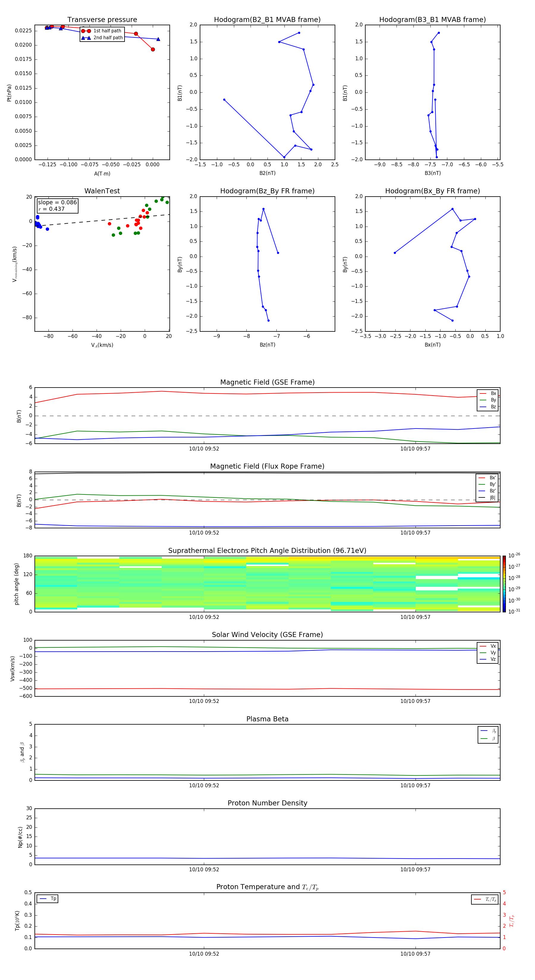This screenshot has height=980, width=535.
Task: Click the 'Np(#/cc)' y-axis label
Action: 20,837
